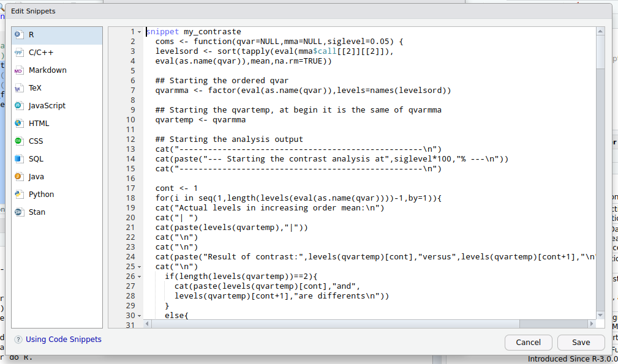Select the CSS language icon

coord(18,141)
